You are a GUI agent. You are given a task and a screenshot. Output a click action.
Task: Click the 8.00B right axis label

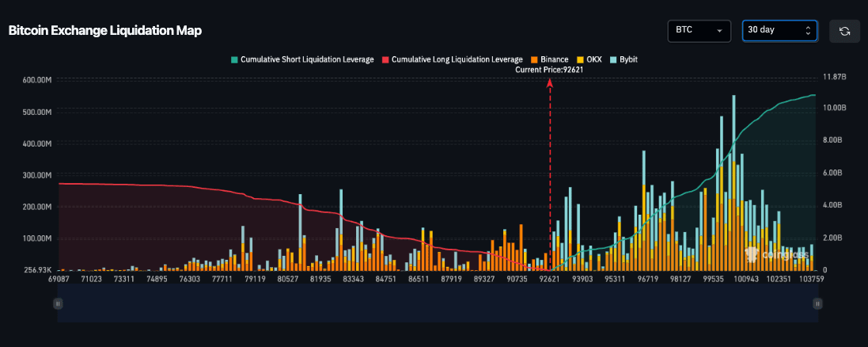833,140
